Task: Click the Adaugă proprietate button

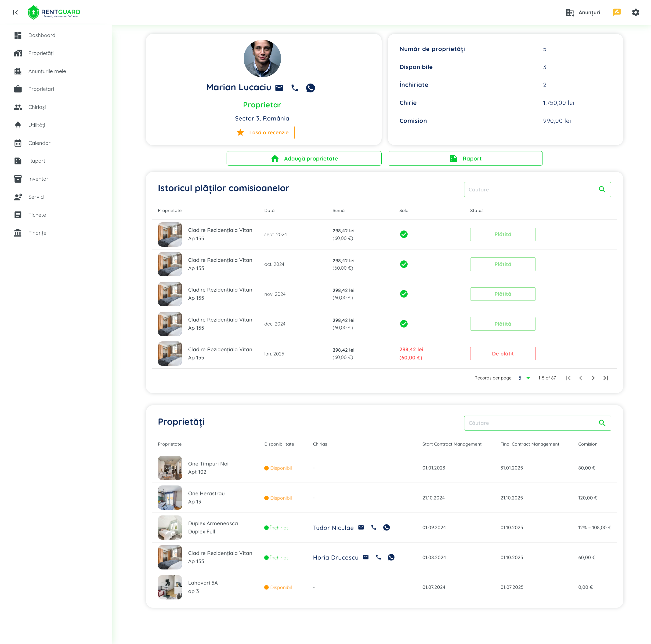Action: 304,158
